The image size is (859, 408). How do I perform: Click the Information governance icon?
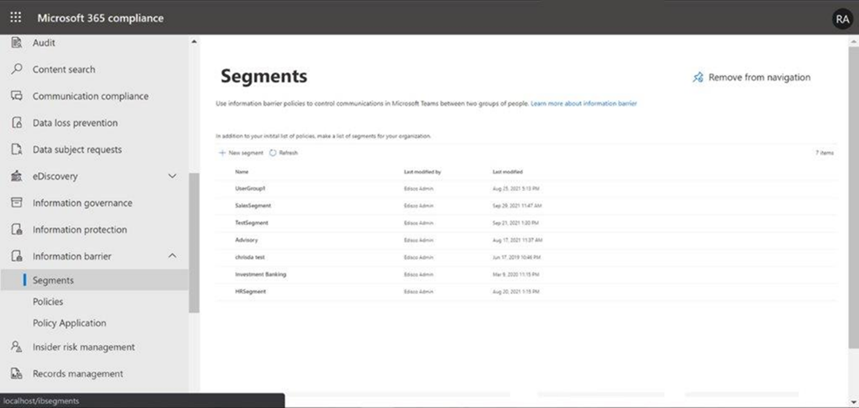(x=16, y=203)
